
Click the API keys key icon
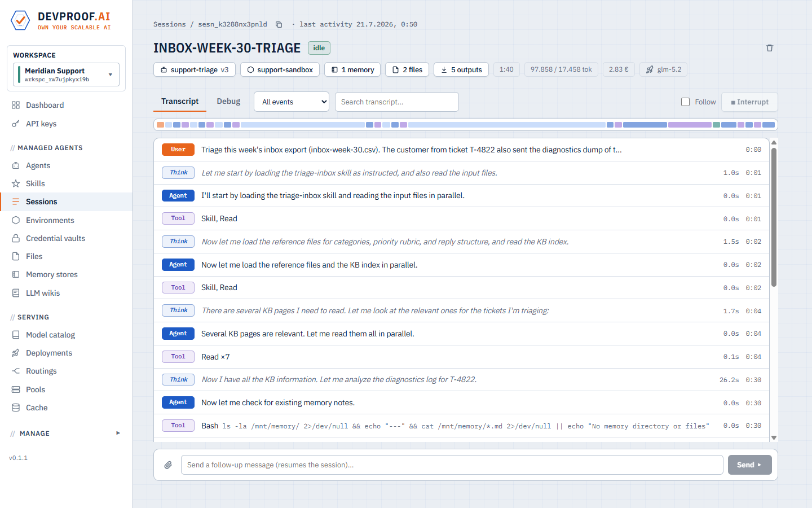click(16, 124)
